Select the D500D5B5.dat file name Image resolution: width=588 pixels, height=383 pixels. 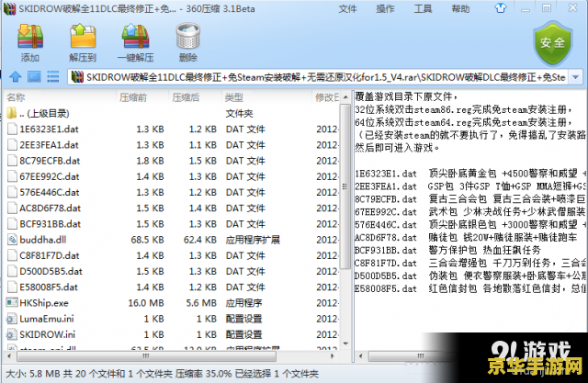point(51,271)
